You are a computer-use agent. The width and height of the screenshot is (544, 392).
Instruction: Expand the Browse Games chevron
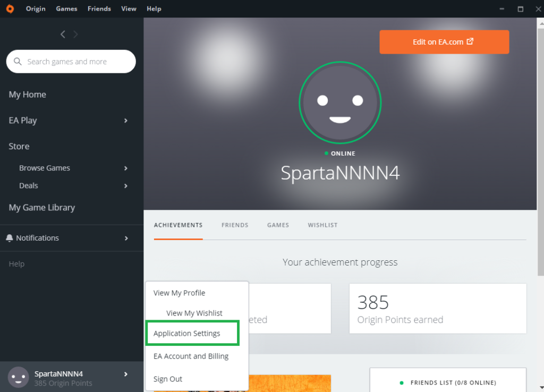tap(126, 168)
